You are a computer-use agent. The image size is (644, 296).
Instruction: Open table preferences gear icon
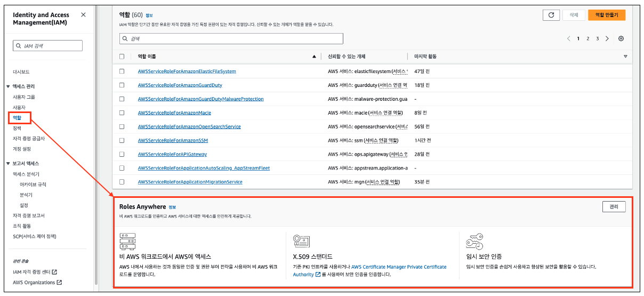621,38
